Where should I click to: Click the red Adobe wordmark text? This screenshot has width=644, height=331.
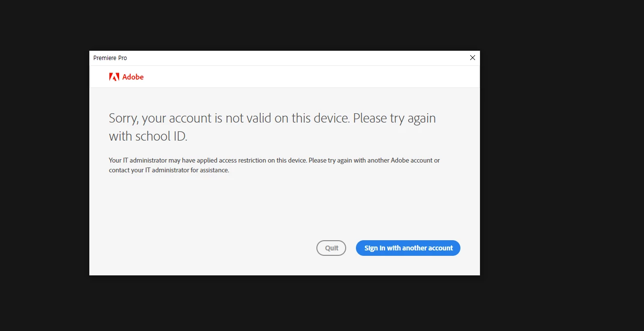coord(133,77)
